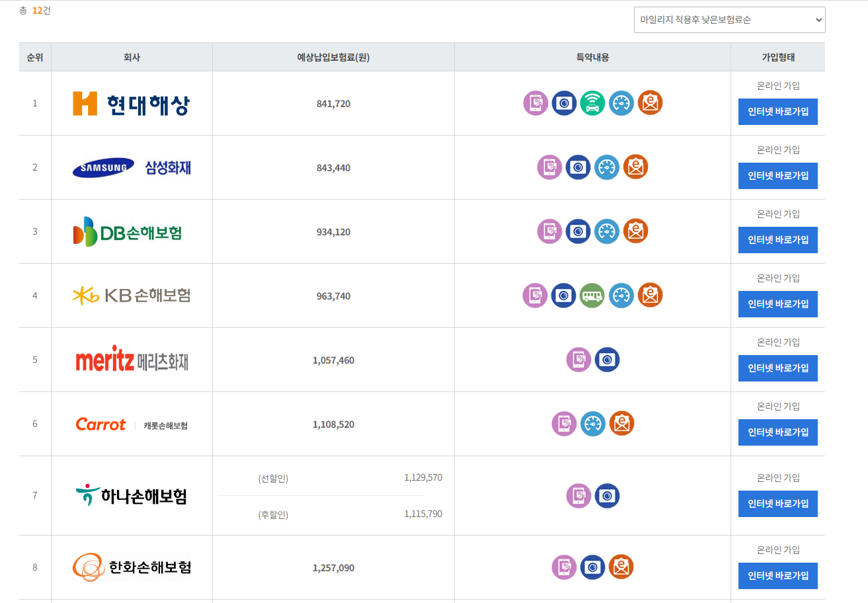Select mileage speedometer icon in Samsung row
868x603 pixels.
point(607,167)
